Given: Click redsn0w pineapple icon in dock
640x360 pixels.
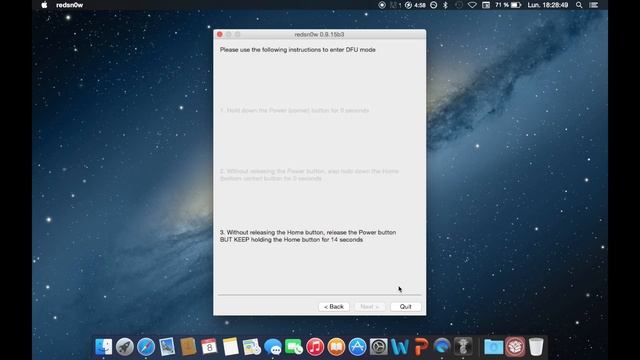Looking at the screenshot, I should (463, 347).
